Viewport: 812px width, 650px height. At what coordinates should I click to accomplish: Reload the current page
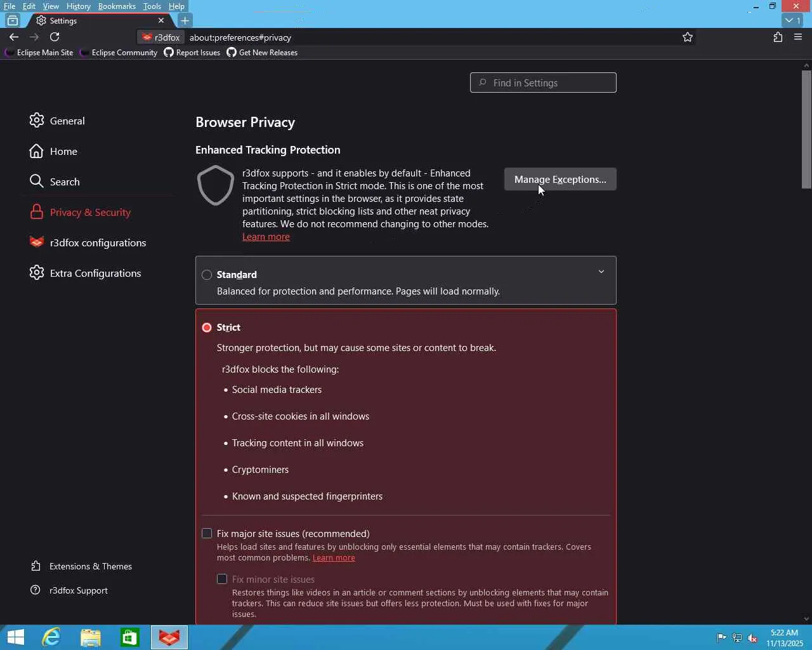(x=55, y=37)
